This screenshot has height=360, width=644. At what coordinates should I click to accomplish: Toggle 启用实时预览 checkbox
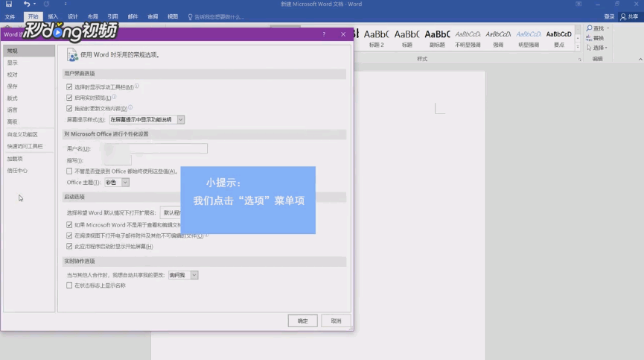pyautogui.click(x=69, y=98)
